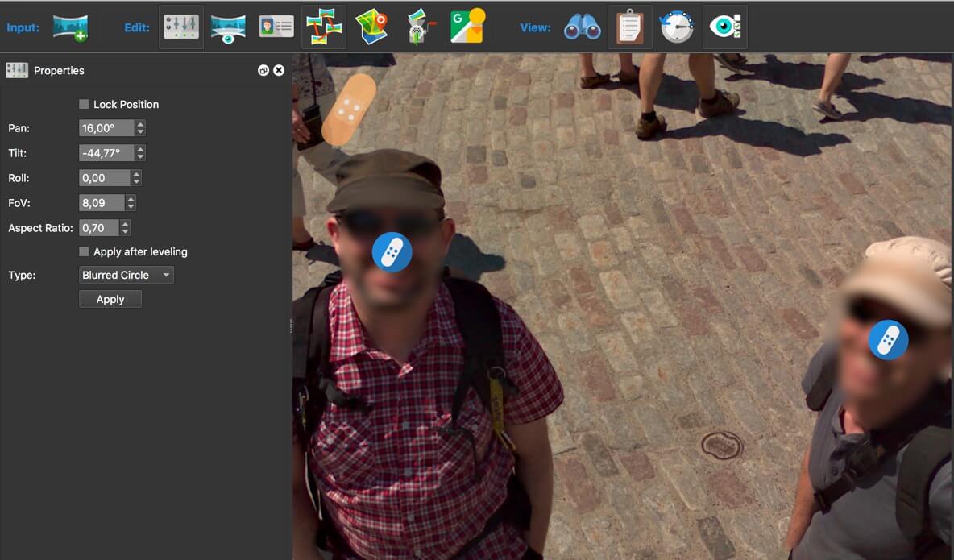Click into the FoV value field
Screen dimensions: 954x560
coord(102,203)
